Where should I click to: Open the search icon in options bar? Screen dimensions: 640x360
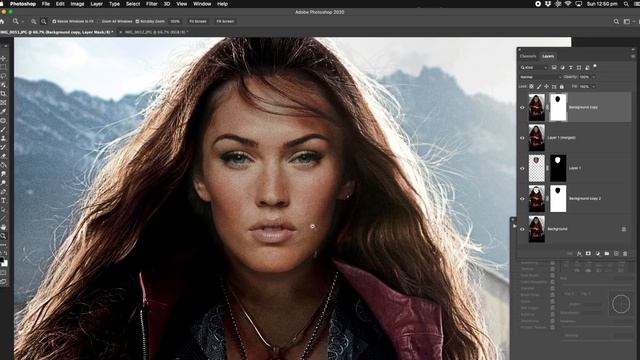coord(616,21)
